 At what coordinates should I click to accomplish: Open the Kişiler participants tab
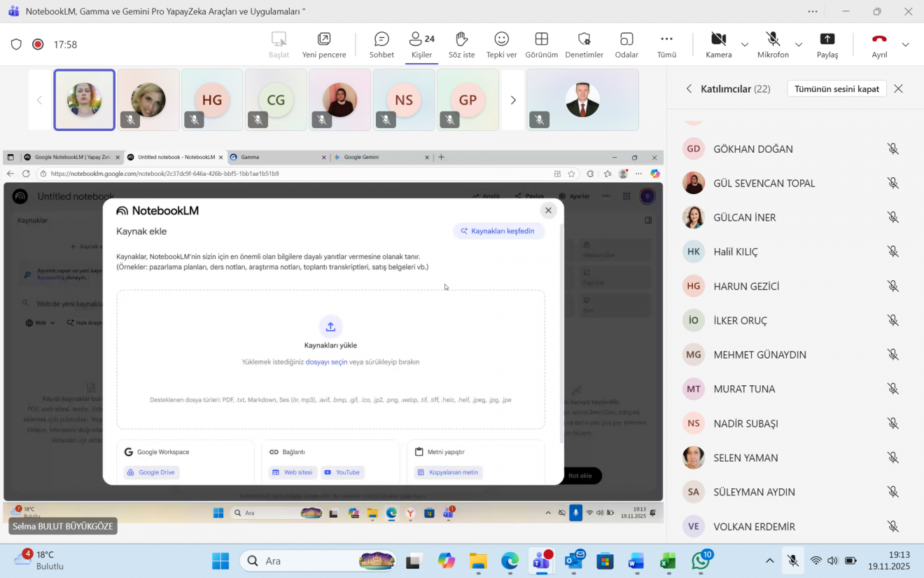point(421,45)
